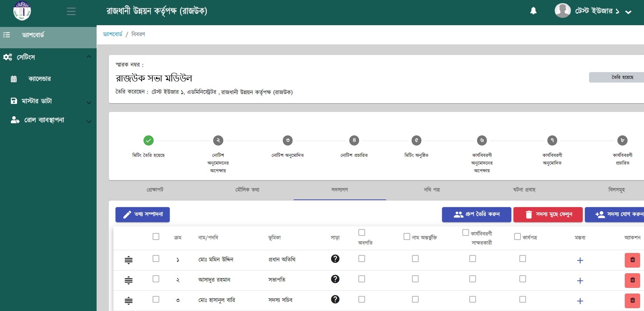Screen dimensions: 644x311
Task: Click the role text সদস্য সচিব
Action: click(280, 300)
